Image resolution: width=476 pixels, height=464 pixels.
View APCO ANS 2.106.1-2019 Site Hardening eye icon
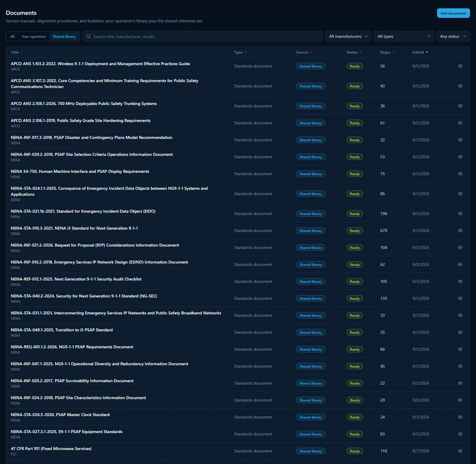click(460, 123)
